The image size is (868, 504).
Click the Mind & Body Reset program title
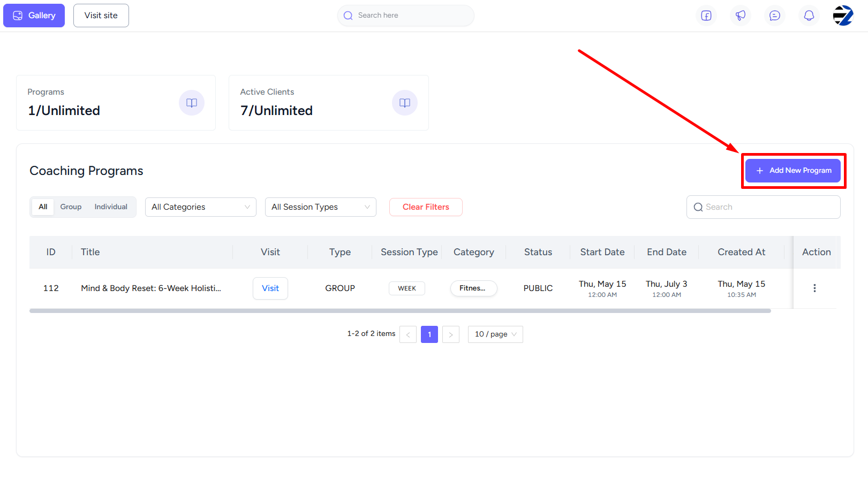point(151,288)
